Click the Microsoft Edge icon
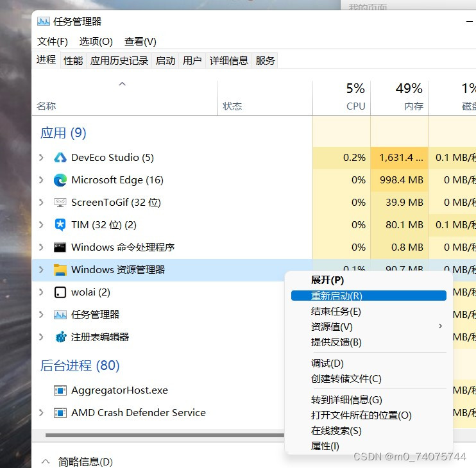The image size is (476, 468). [60, 180]
